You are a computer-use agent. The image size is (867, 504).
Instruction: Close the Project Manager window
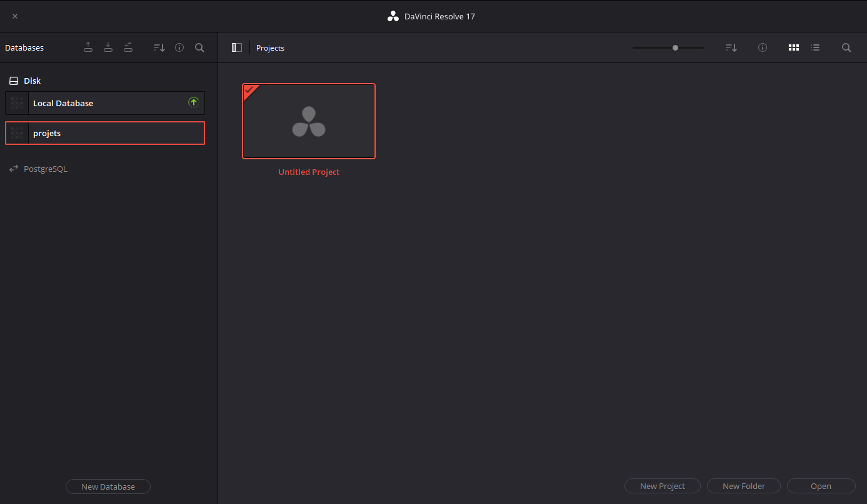[15, 16]
